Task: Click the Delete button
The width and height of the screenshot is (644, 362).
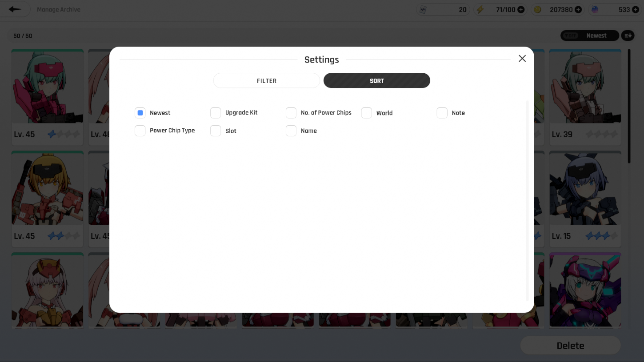Action: coord(570,346)
